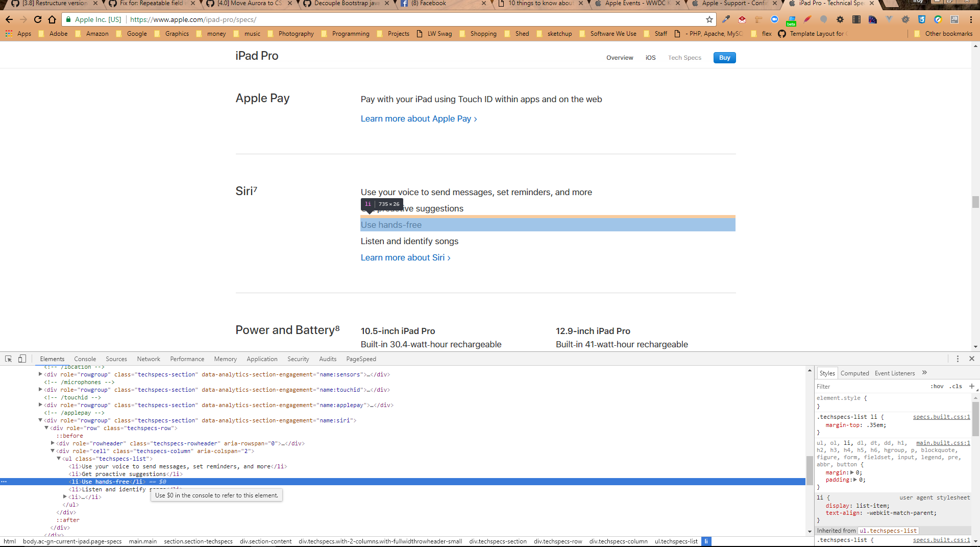Switch to the Sources tab

click(116, 359)
